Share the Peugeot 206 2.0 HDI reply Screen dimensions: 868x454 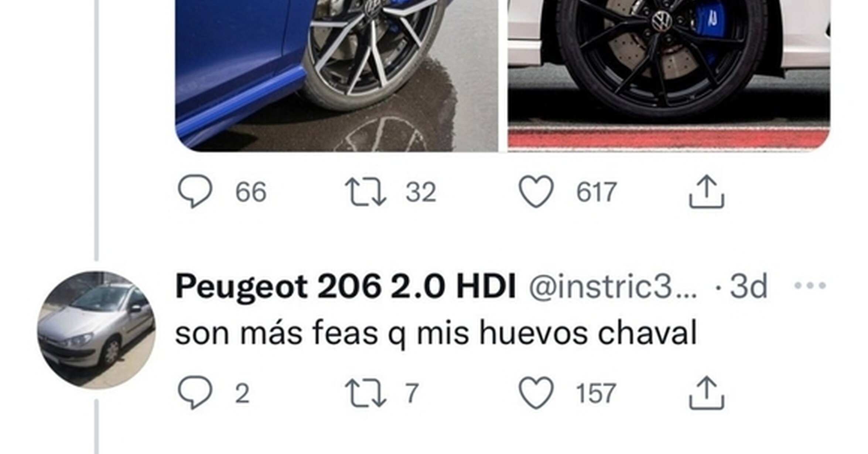click(706, 393)
